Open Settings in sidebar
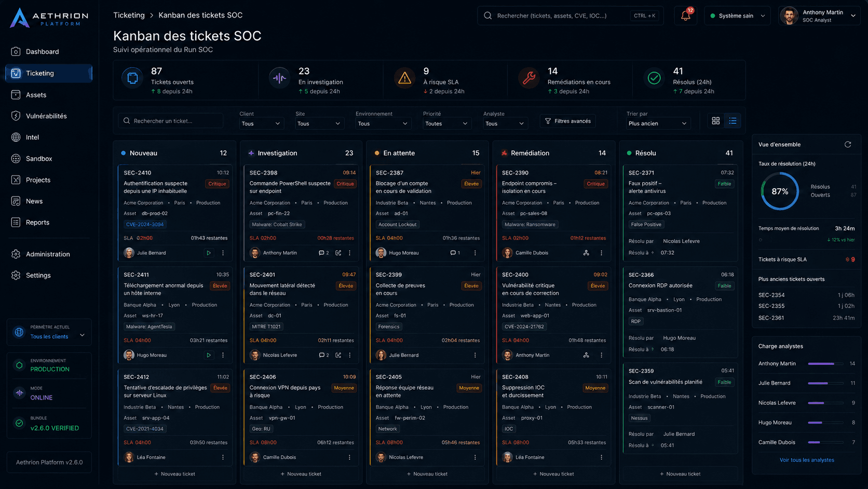Screen dimensions: 868x489 49,275
